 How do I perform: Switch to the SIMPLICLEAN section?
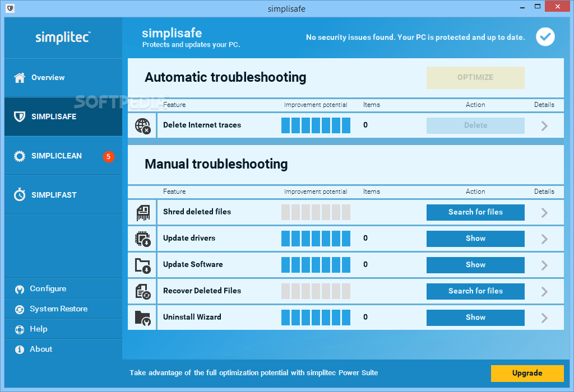click(63, 156)
